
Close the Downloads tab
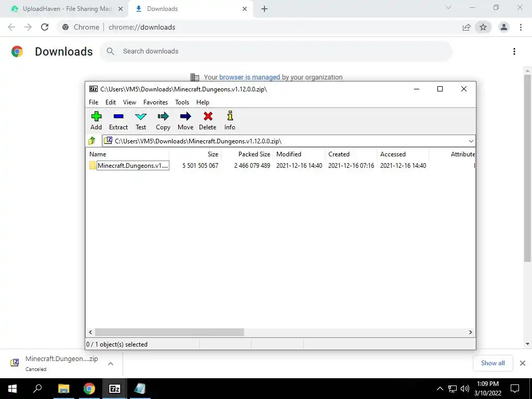pos(245,9)
